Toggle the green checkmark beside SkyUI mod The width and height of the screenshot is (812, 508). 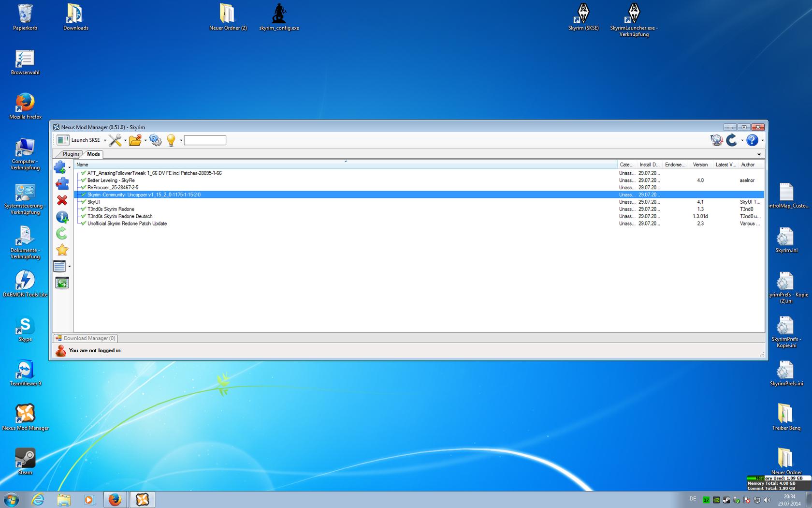[x=84, y=202]
